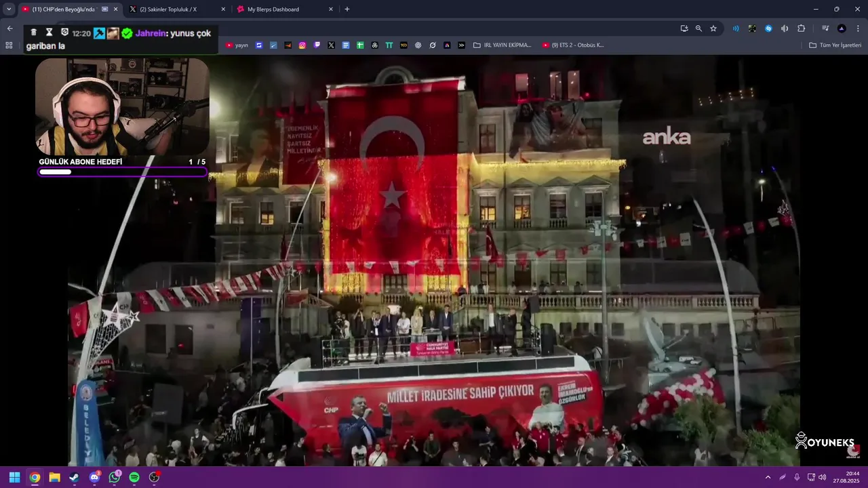The width and height of the screenshot is (868, 488).
Task: Open the clock showing 20:44 27.08.2025
Action: tap(847, 477)
